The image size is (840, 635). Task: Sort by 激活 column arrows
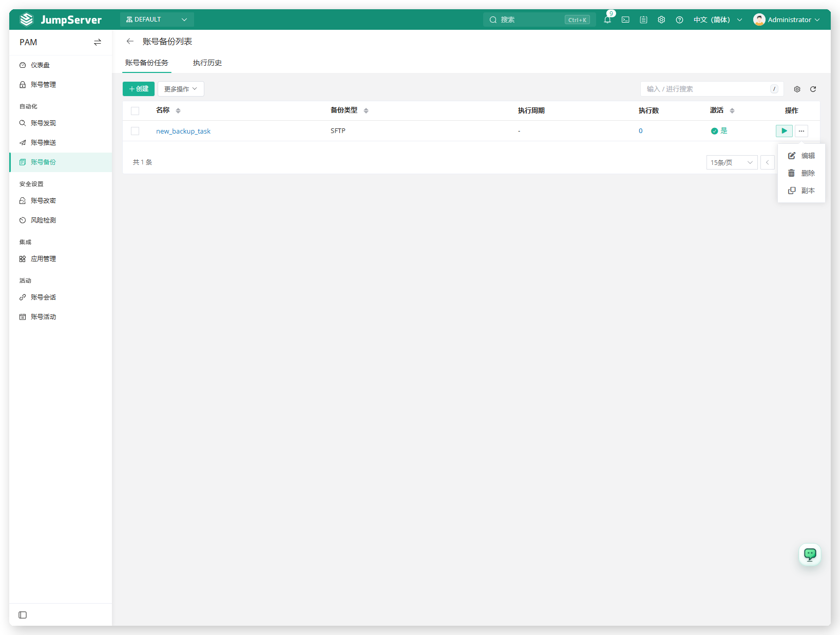[x=732, y=110]
